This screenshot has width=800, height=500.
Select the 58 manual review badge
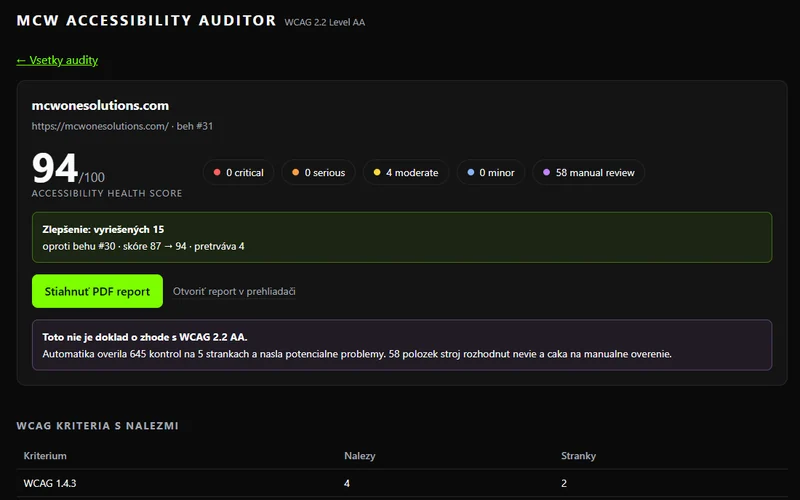point(589,172)
